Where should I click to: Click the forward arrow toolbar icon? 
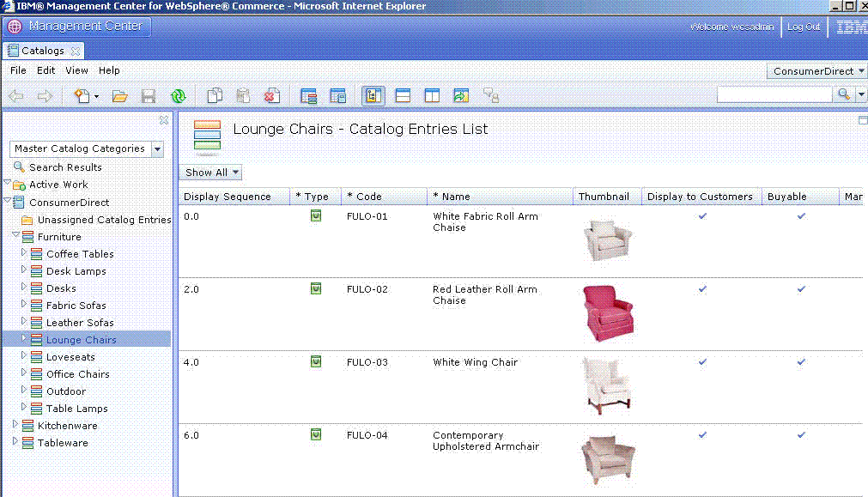(45, 96)
